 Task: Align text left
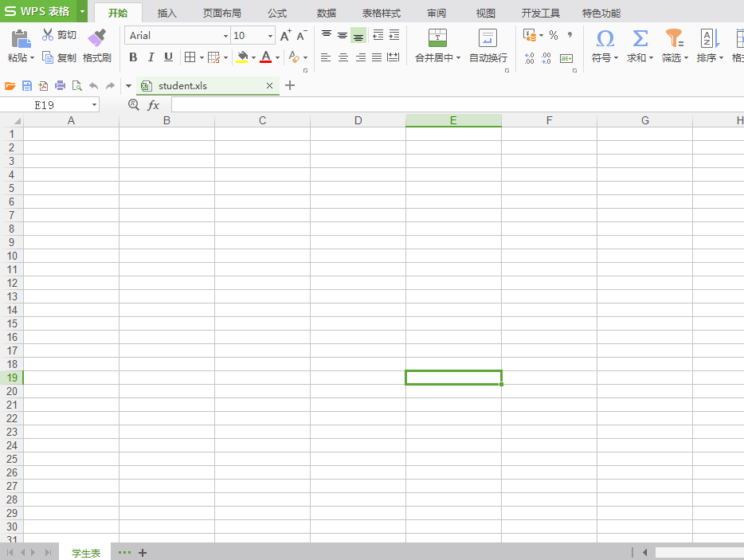click(326, 57)
